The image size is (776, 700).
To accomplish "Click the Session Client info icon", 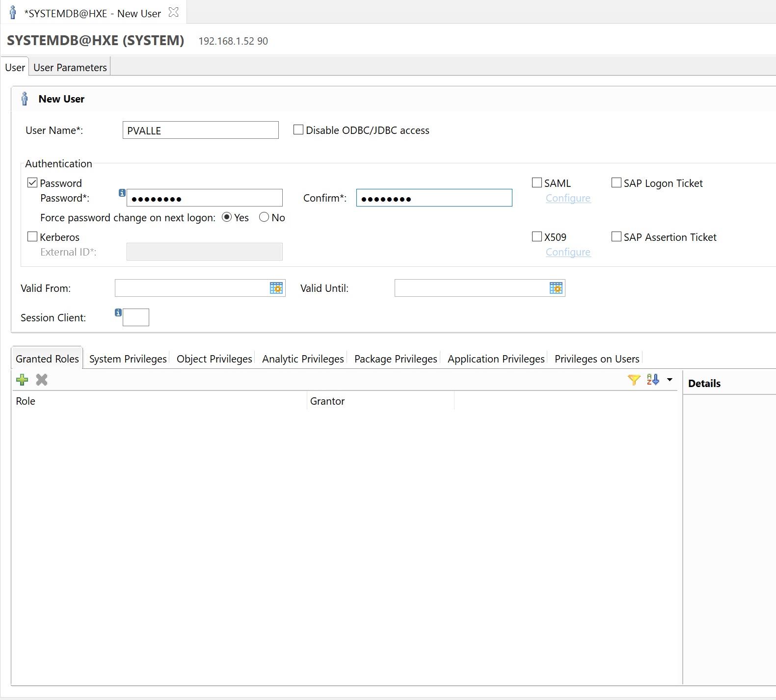I will click(118, 312).
